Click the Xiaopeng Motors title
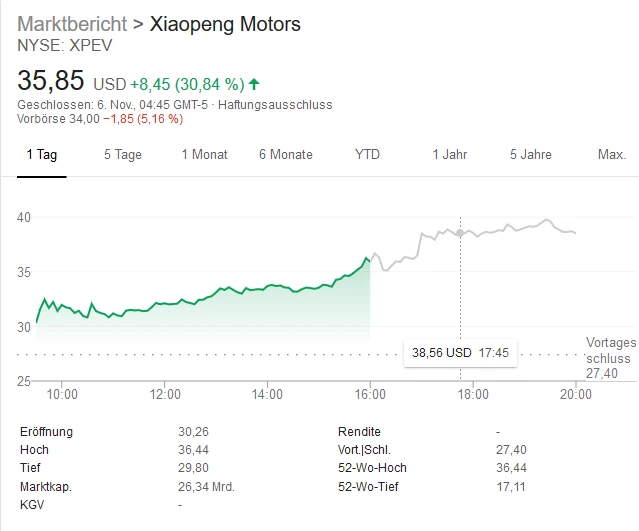The image size is (639, 531). 225,24
